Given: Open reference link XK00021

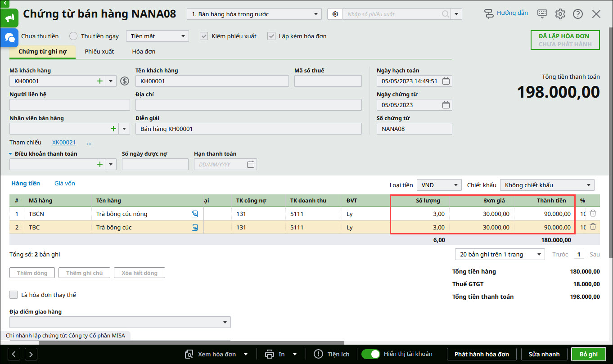Looking at the screenshot, I should point(64,142).
